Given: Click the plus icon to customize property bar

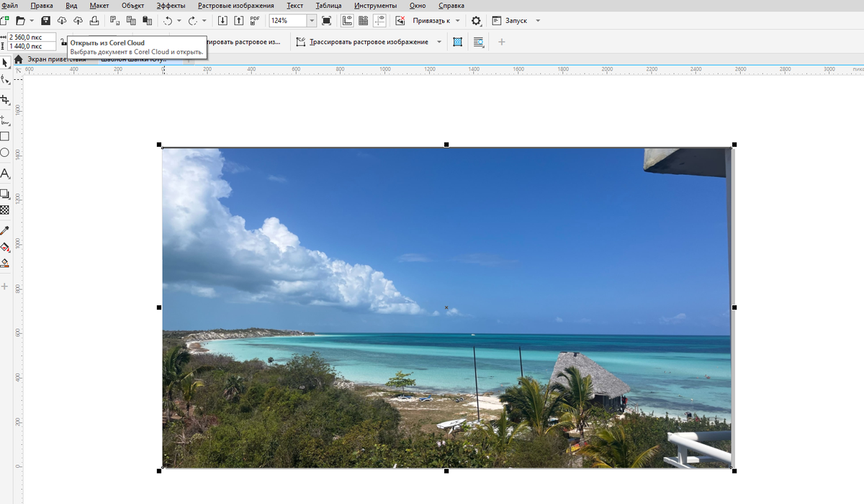Looking at the screenshot, I should point(502,42).
